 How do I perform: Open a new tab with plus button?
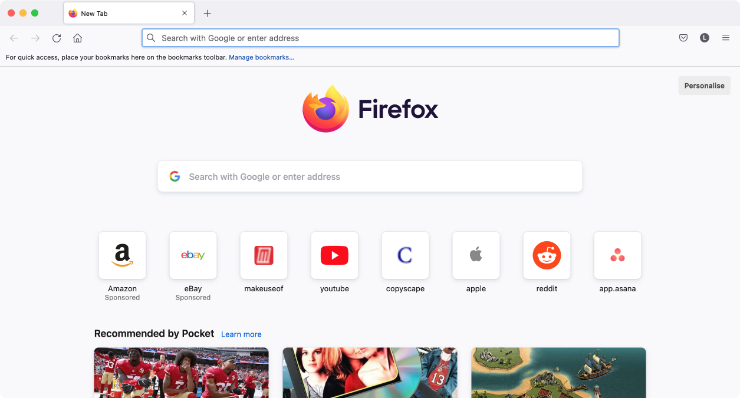click(207, 13)
